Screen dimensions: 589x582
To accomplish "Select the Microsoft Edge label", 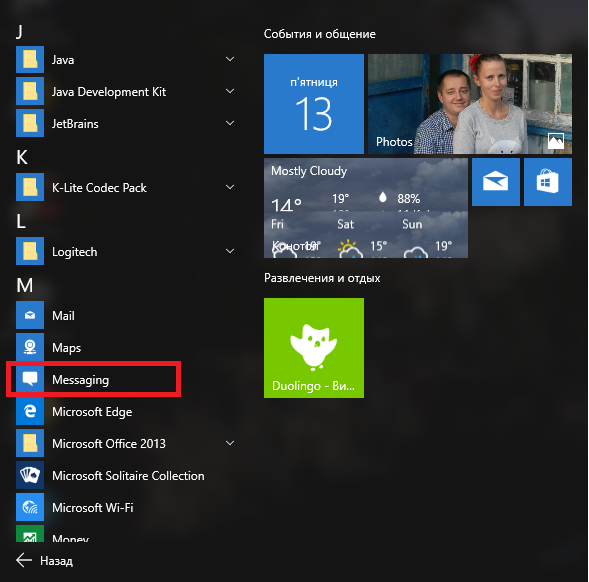I will (x=92, y=412).
